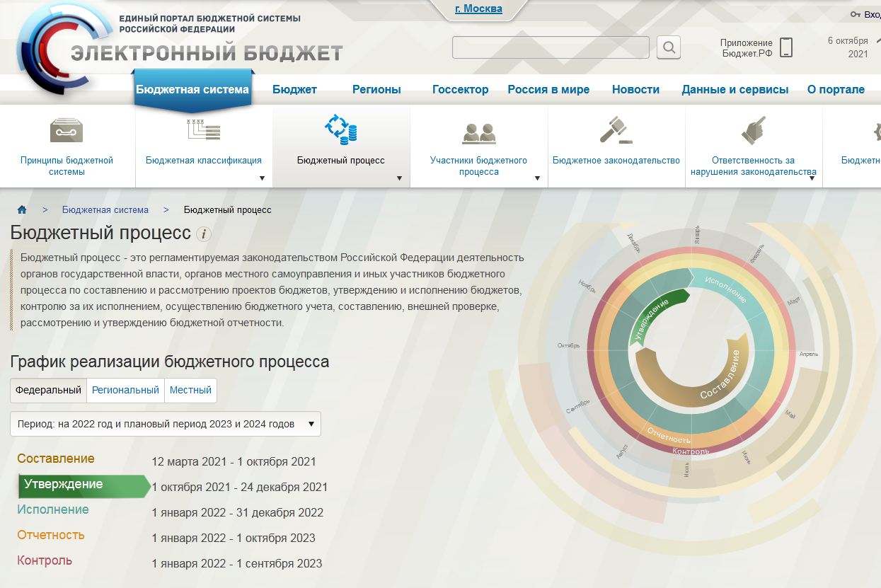Open the Регионы menu item
881x588 pixels.
click(376, 89)
